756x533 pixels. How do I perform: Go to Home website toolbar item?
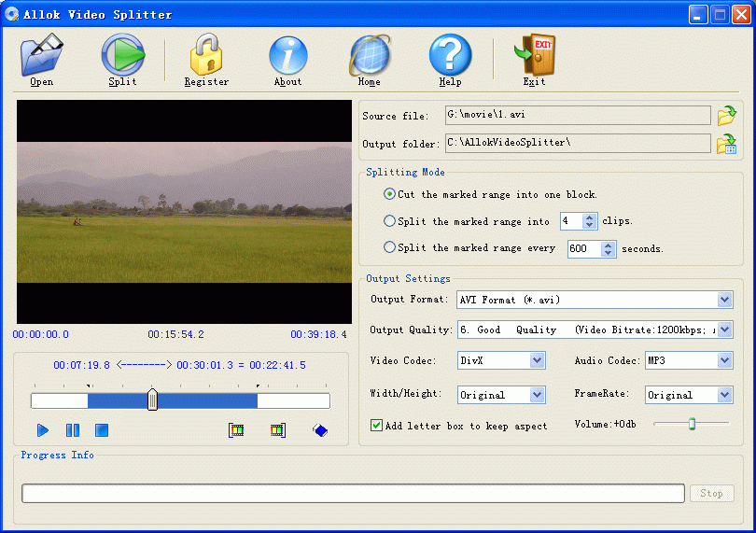click(369, 58)
